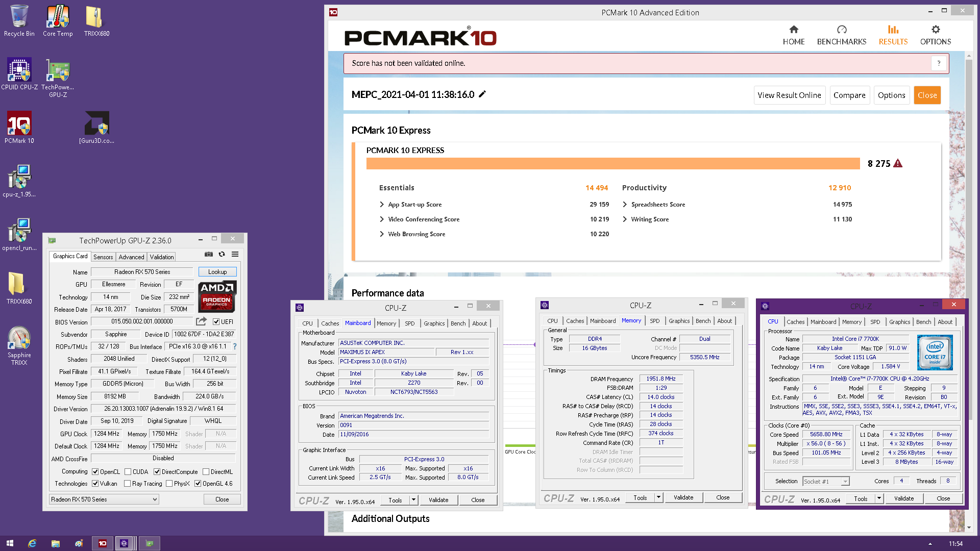
Task: Open Tools dropdown arrow in Mainboard CPU-Z
Action: [414, 500]
